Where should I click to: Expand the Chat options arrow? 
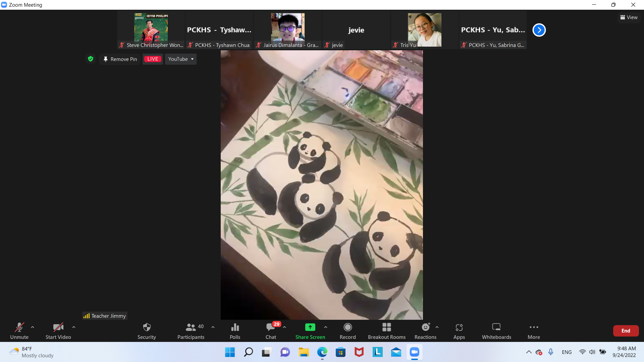(284, 327)
